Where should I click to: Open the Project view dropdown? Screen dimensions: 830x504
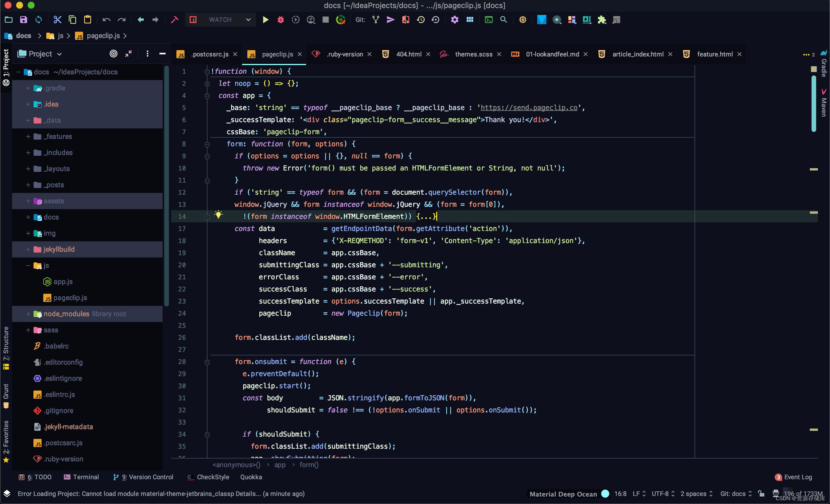pos(59,54)
